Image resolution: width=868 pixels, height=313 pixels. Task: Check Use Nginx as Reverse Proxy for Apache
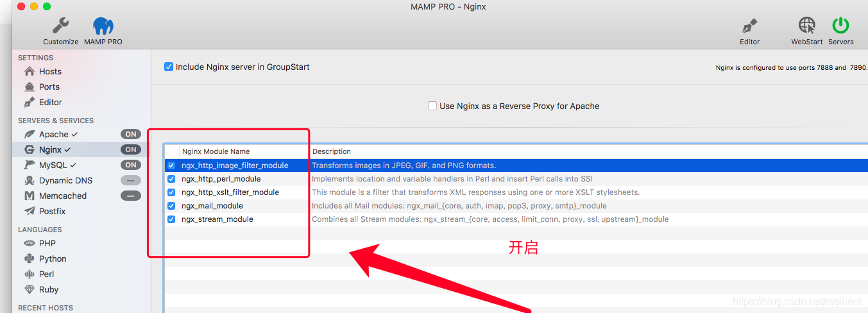pyautogui.click(x=432, y=106)
